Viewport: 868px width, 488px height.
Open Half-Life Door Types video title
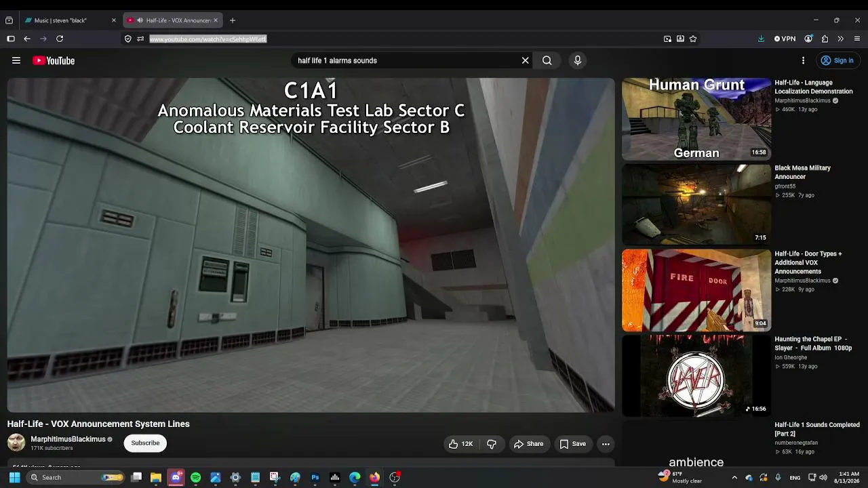point(808,262)
